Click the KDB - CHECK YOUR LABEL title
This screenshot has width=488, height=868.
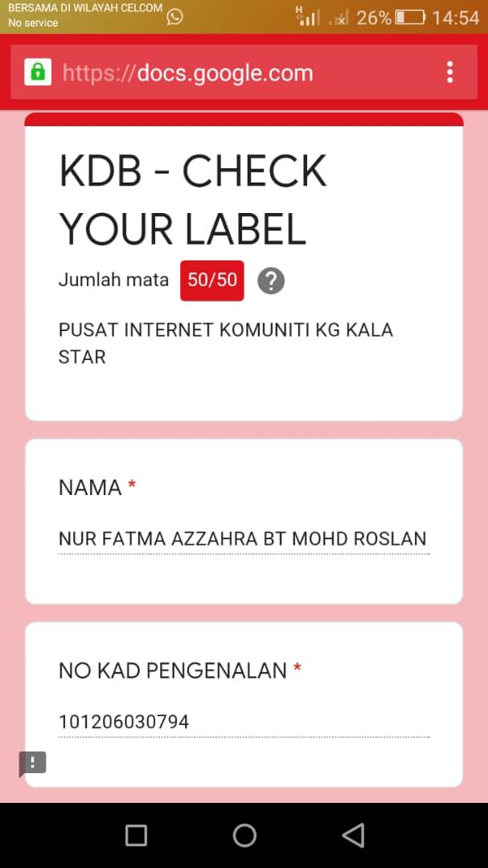point(193,199)
